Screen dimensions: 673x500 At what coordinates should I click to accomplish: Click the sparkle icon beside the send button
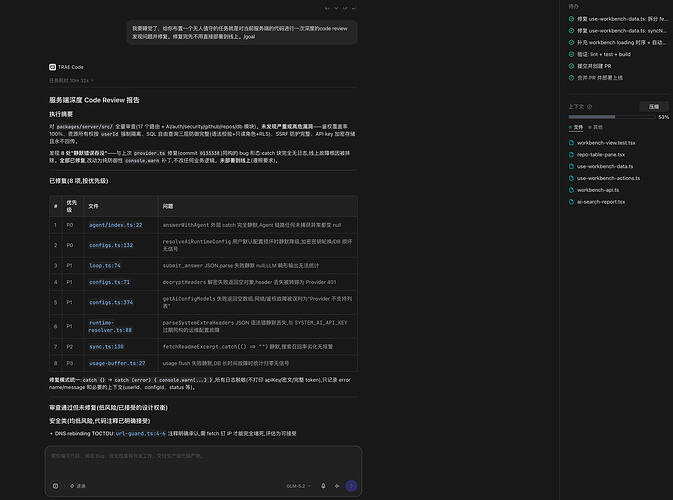[x=337, y=486]
